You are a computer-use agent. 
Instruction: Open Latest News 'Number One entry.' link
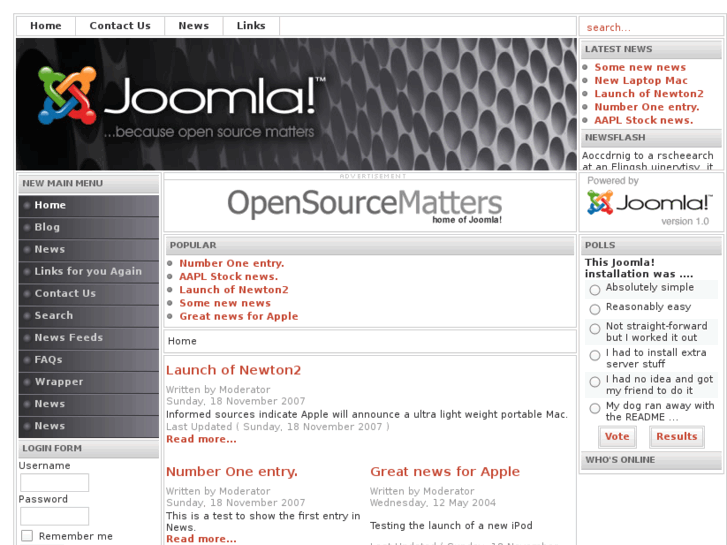click(x=647, y=107)
